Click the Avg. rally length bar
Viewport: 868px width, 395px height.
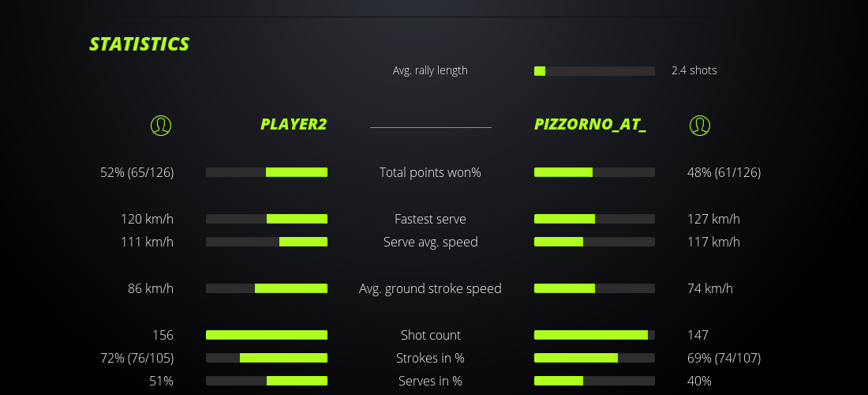coord(594,71)
